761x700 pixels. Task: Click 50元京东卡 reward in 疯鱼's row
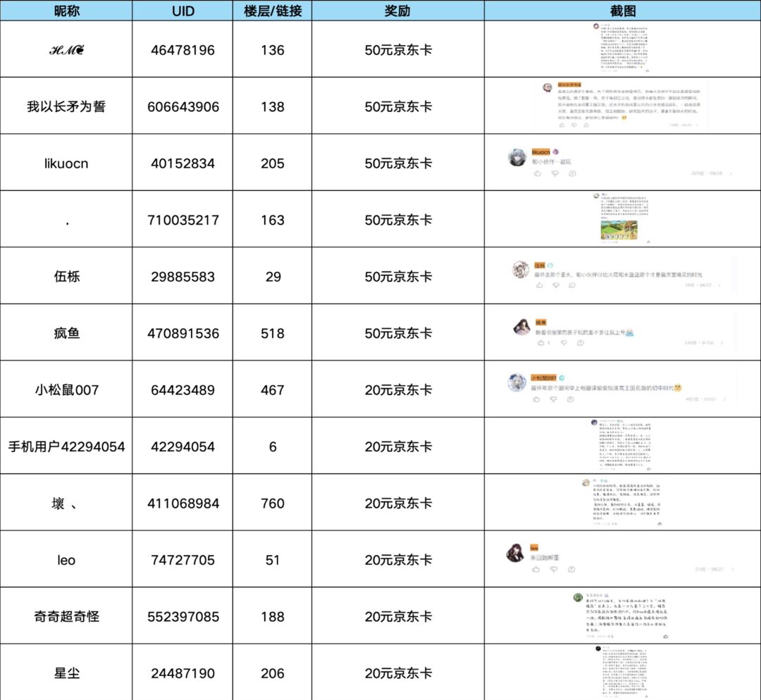click(x=398, y=333)
